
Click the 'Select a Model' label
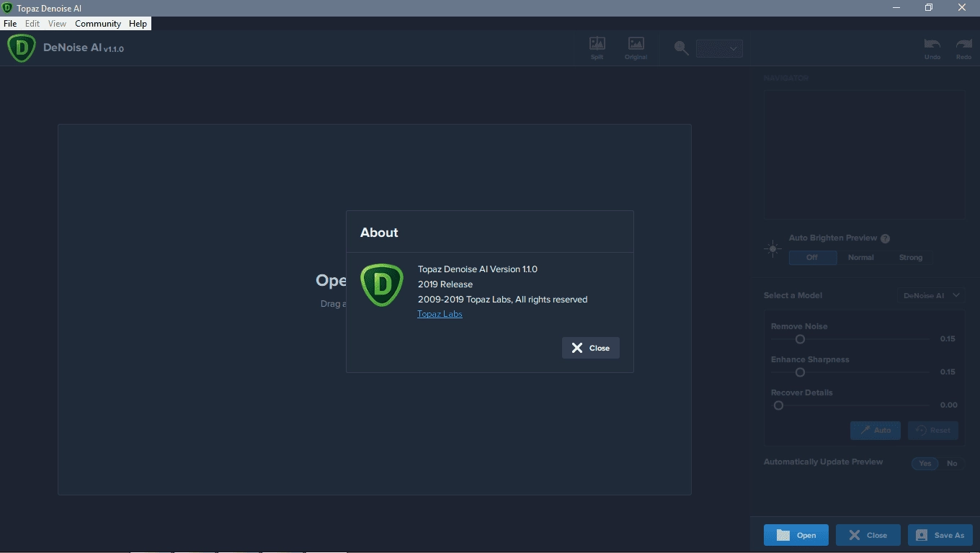click(793, 295)
